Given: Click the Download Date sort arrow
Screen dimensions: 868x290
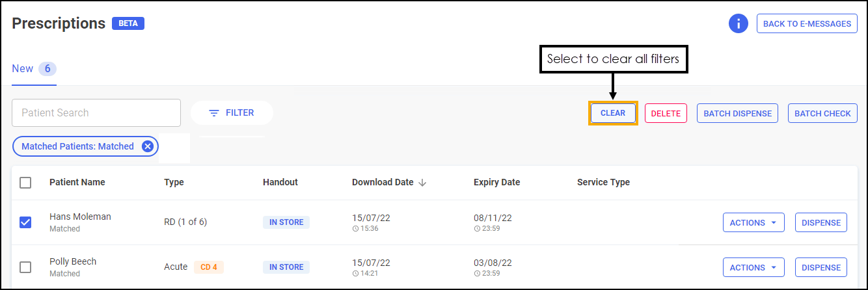Looking at the screenshot, I should pos(422,183).
